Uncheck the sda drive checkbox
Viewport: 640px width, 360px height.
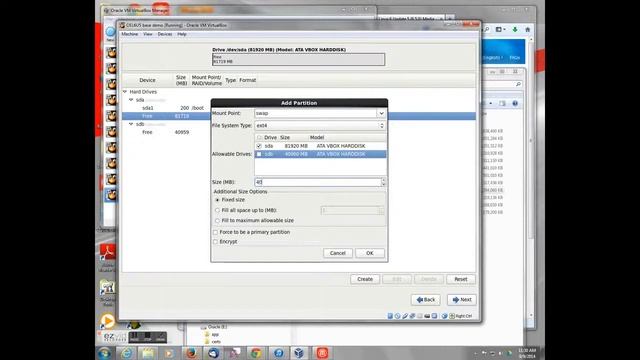point(259,146)
